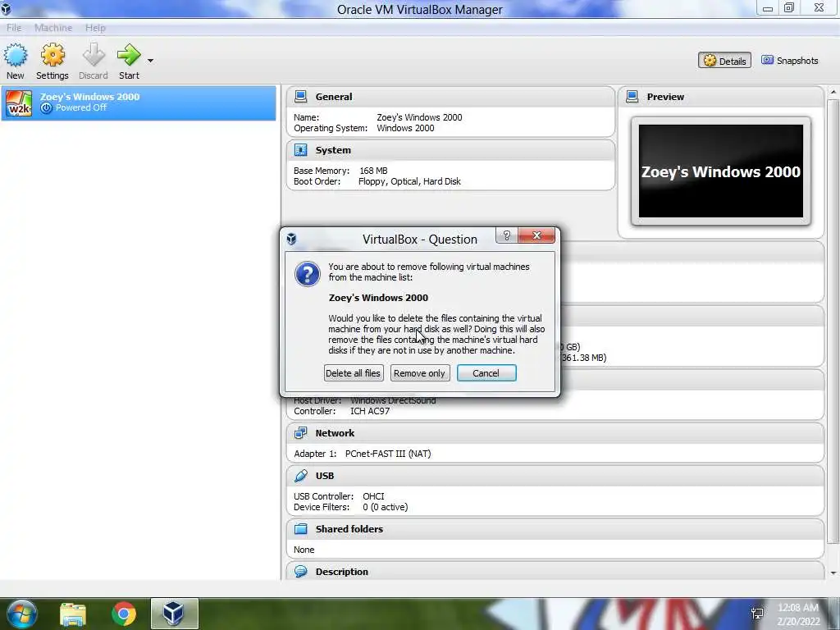This screenshot has height=630, width=840.
Task: Click the Network section header
Action: [x=555, y=433]
